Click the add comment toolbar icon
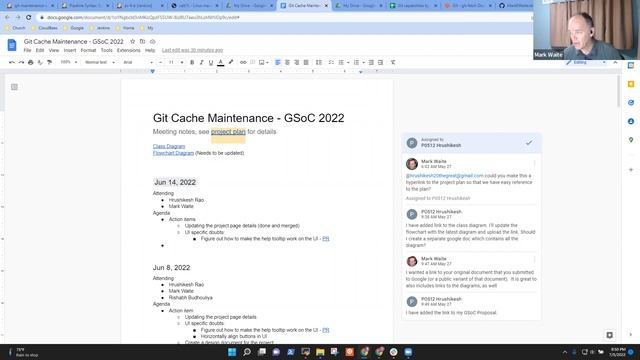The image size is (640, 360). tap(253, 62)
